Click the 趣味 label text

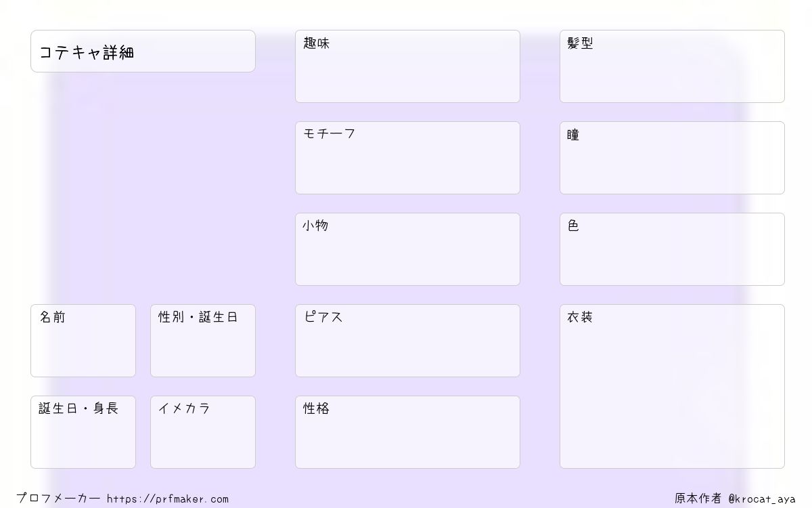tap(316, 43)
